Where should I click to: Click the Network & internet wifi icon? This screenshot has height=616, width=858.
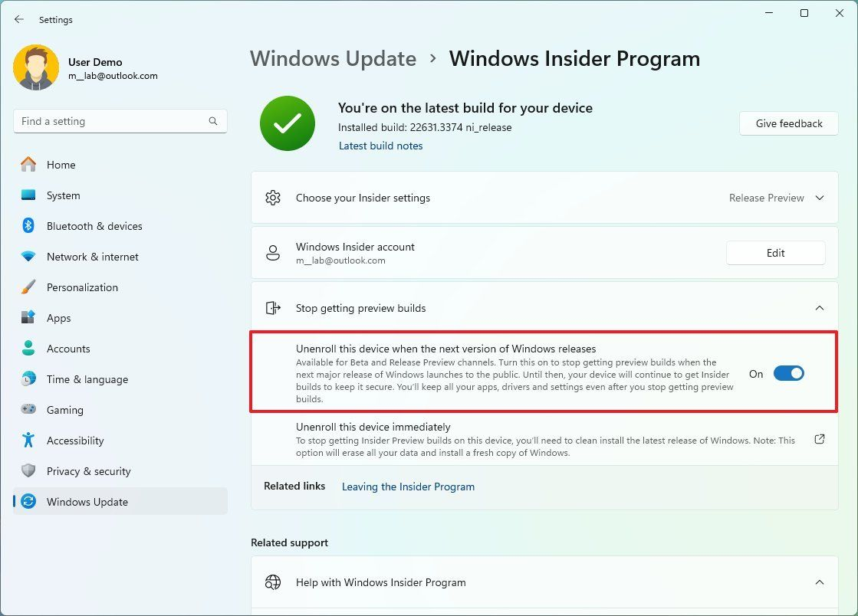[x=28, y=257]
